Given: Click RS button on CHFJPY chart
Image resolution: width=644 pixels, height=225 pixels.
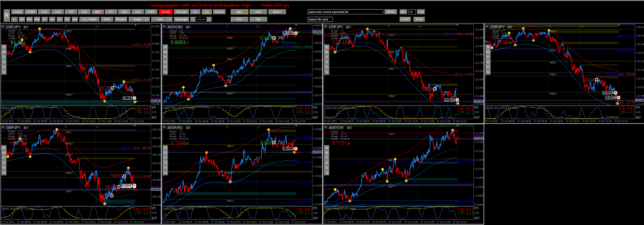Looking at the screenshot, I should (x=327, y=52).
